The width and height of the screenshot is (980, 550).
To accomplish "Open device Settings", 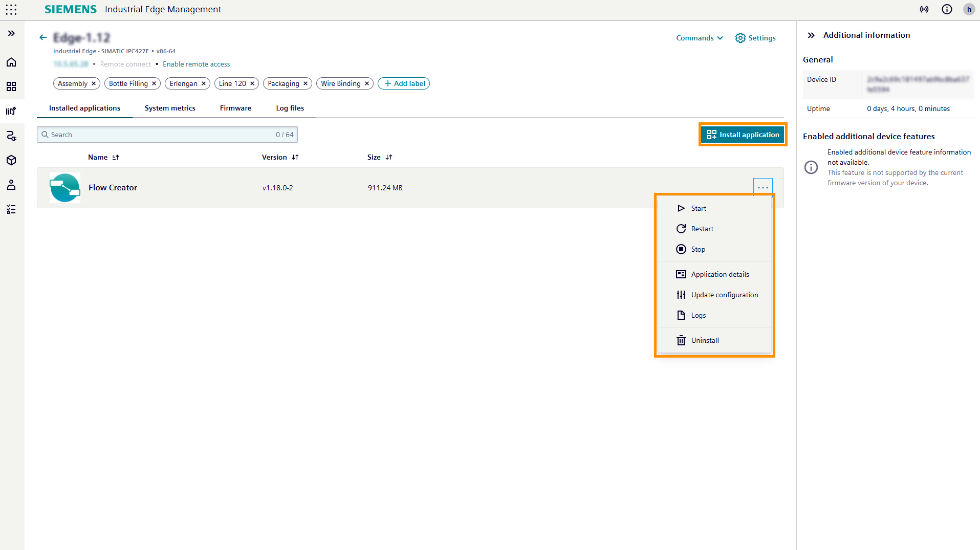I will coord(755,38).
